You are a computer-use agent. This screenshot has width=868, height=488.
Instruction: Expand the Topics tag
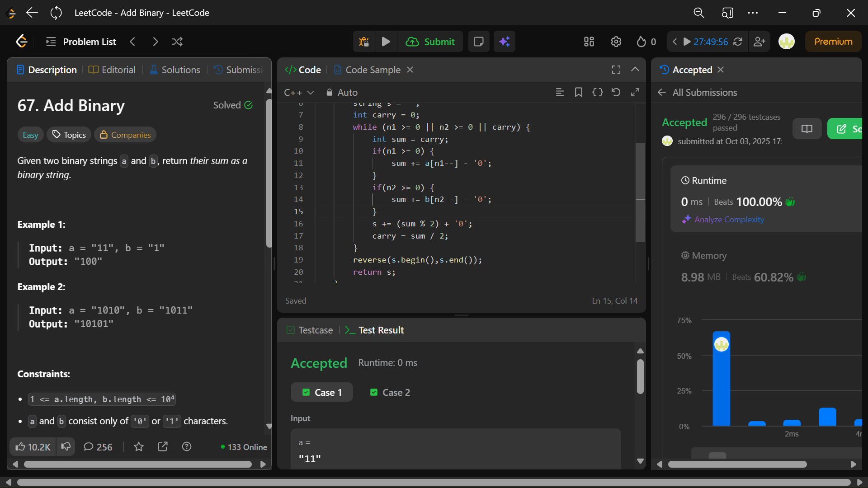(69, 135)
